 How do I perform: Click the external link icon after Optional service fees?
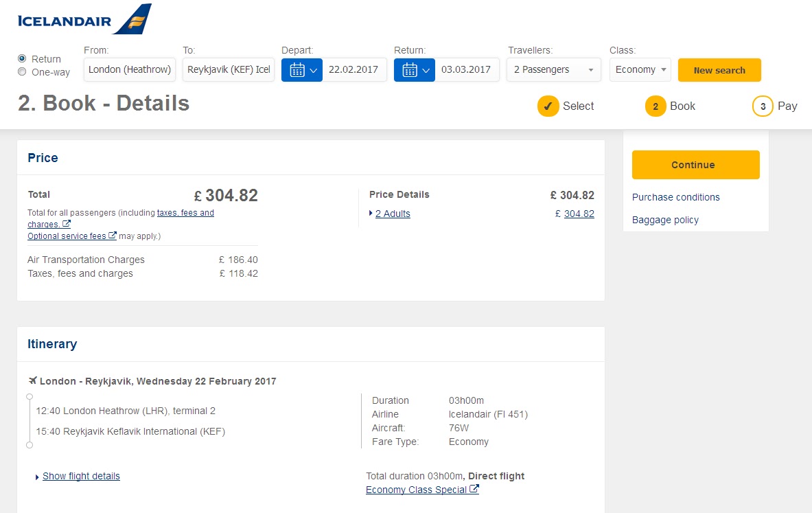tap(113, 236)
